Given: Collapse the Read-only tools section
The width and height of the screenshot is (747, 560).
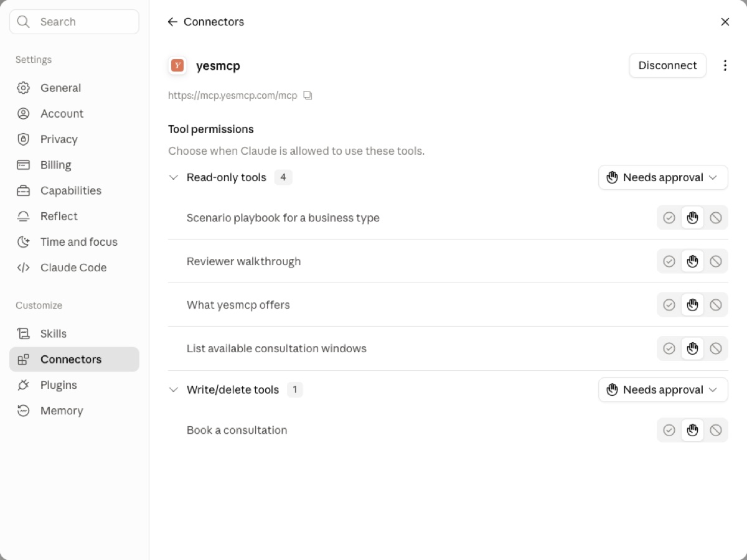Looking at the screenshot, I should coord(174,177).
